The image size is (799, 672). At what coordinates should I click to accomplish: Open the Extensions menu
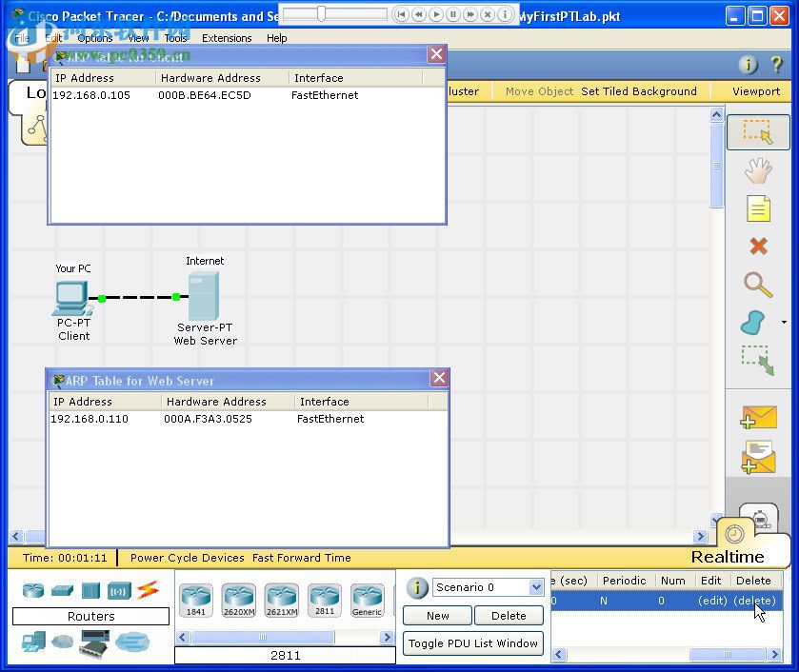point(227,38)
